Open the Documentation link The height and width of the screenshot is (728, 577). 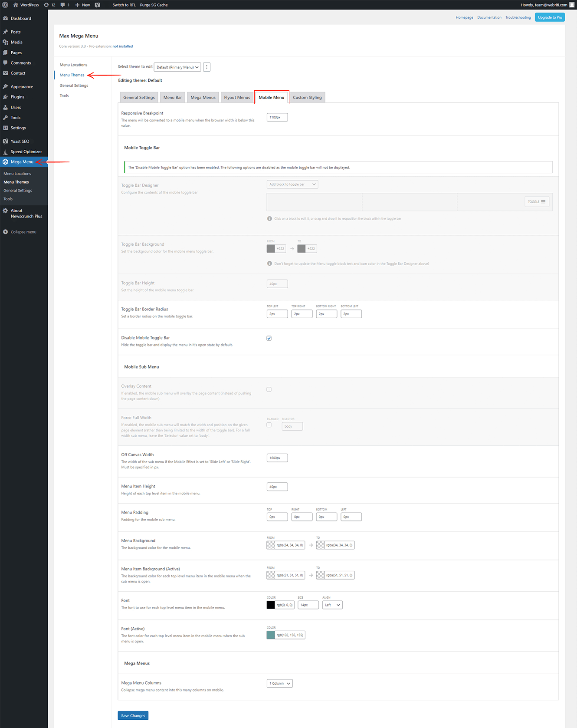489,17
